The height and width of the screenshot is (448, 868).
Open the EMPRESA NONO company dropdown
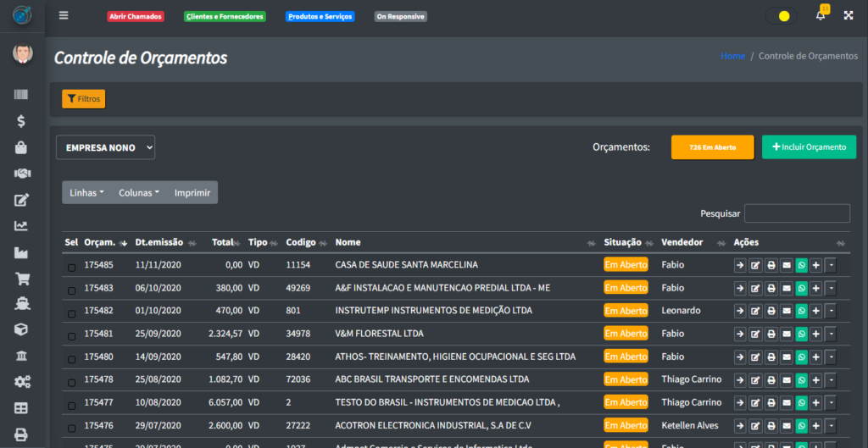point(106,147)
